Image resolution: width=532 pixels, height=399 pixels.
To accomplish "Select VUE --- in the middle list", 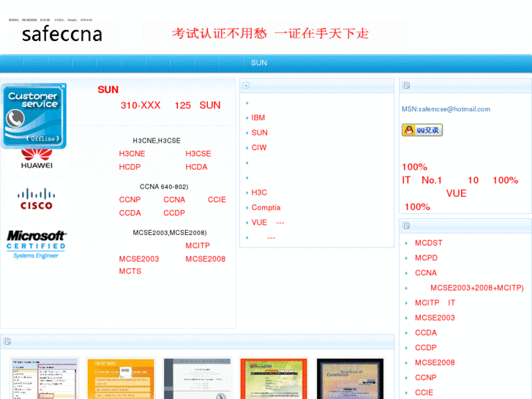I will click(x=267, y=223).
